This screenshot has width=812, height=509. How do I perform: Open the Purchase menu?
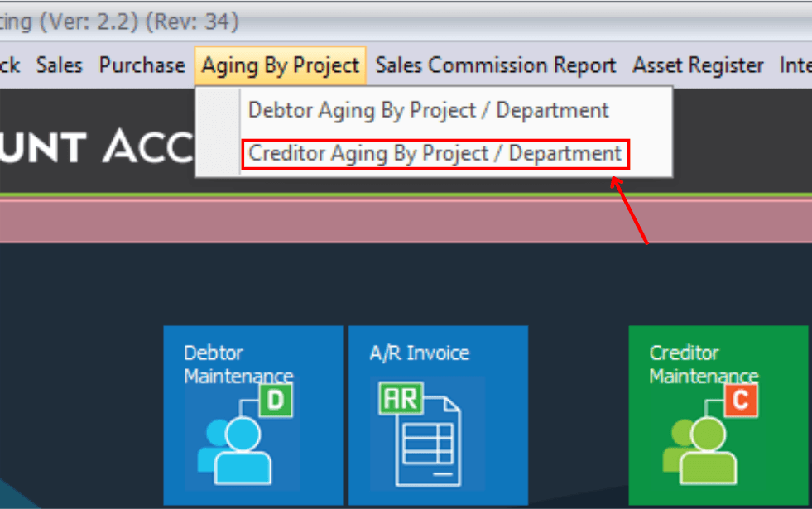[141, 65]
